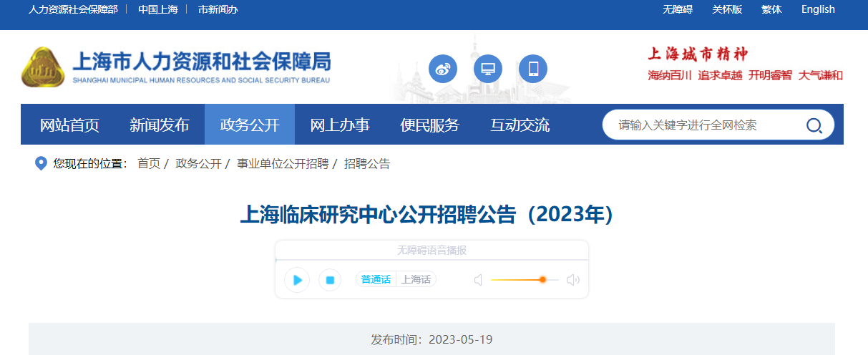Play the voice broadcast audio
The height and width of the screenshot is (363, 868).
click(x=297, y=280)
